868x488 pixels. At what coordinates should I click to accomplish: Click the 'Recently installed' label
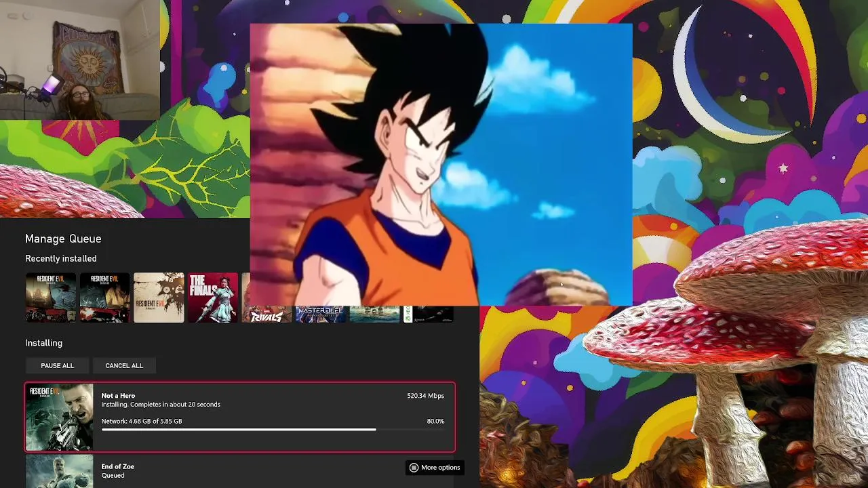[x=61, y=258]
